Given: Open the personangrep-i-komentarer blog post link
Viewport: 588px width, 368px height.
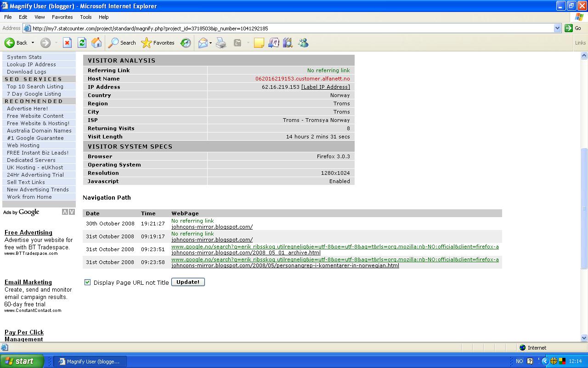Looking at the screenshot, I should coord(285,265).
